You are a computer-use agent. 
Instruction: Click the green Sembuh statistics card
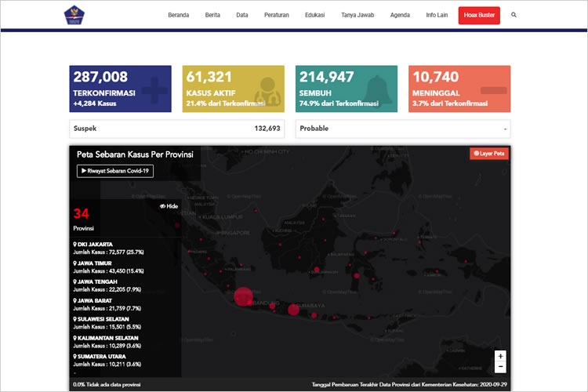click(x=347, y=88)
